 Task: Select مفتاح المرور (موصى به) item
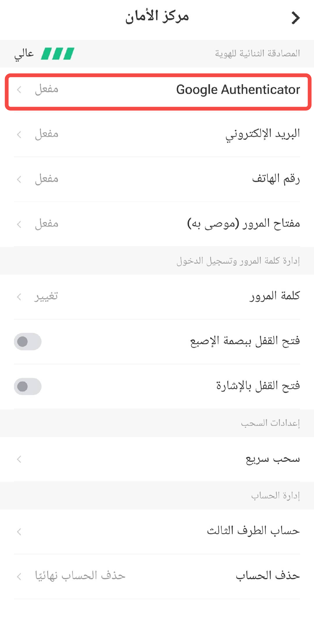[x=157, y=224]
